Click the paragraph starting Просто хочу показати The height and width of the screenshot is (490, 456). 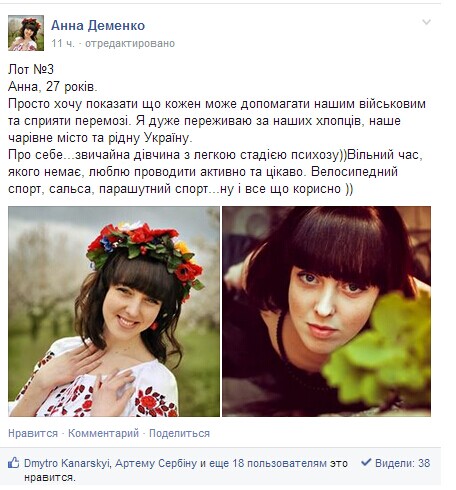(x=217, y=121)
